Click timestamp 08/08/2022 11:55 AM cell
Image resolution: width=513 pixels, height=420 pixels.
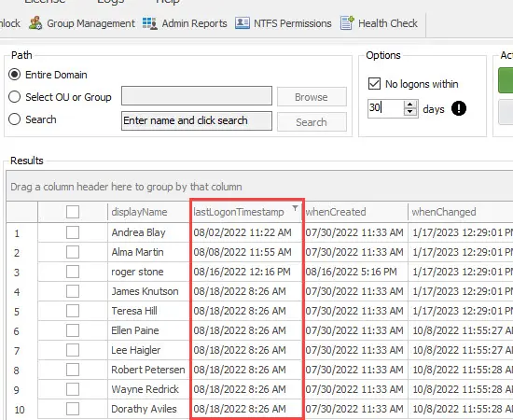[246, 252]
